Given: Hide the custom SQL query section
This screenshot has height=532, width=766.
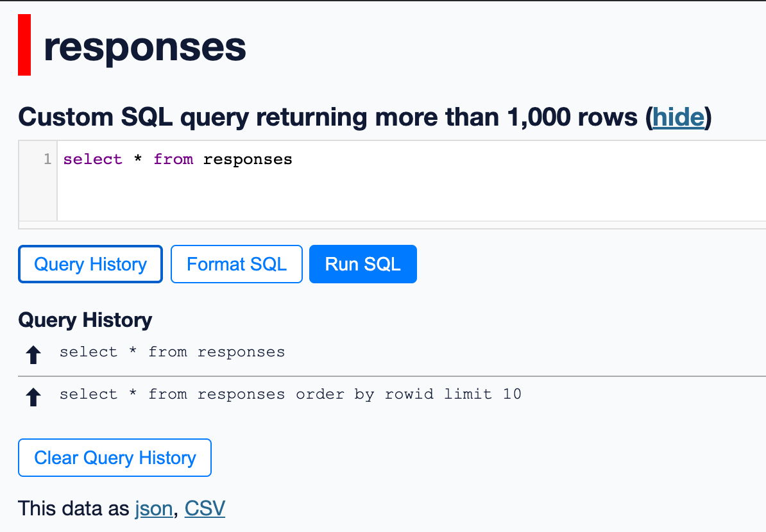Looking at the screenshot, I should [x=678, y=117].
